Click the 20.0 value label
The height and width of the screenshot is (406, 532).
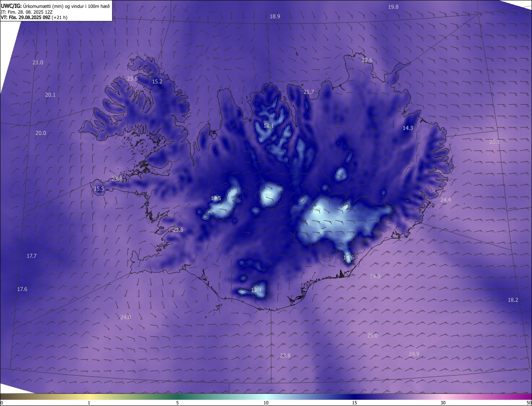(x=41, y=133)
